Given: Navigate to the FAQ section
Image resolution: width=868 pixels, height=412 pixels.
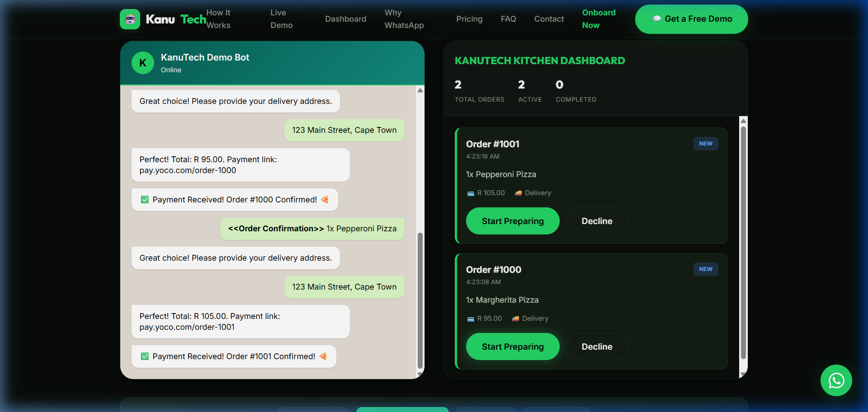Looking at the screenshot, I should 508,19.
